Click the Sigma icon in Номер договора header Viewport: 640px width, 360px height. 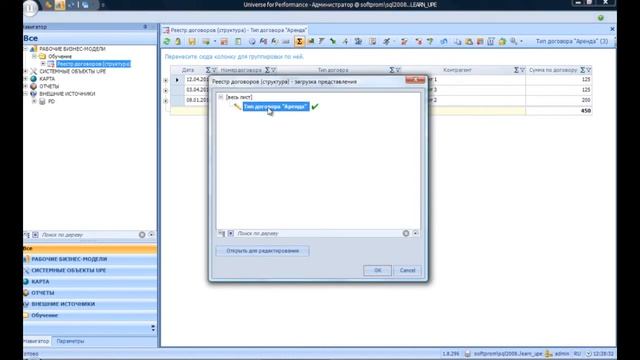267,70
